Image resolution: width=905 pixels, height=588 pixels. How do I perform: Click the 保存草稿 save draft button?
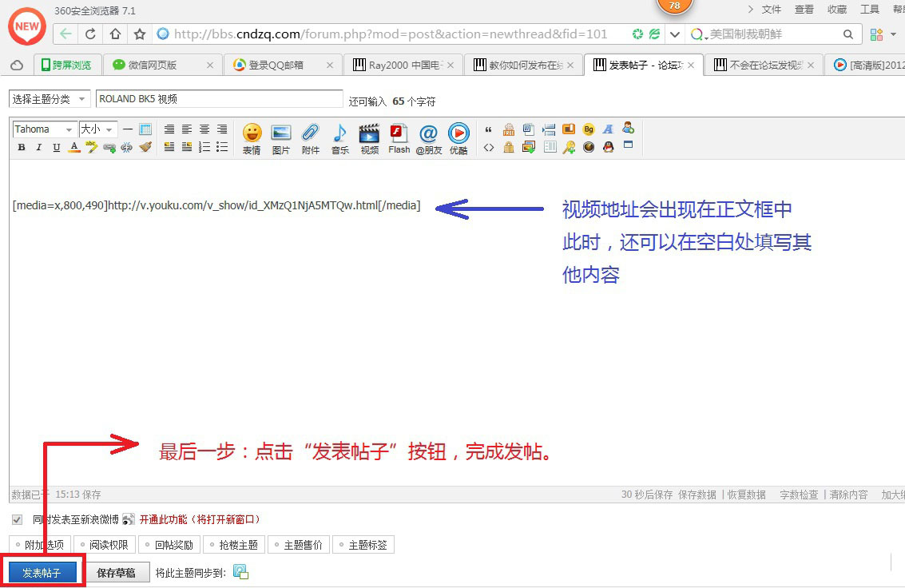(117, 573)
